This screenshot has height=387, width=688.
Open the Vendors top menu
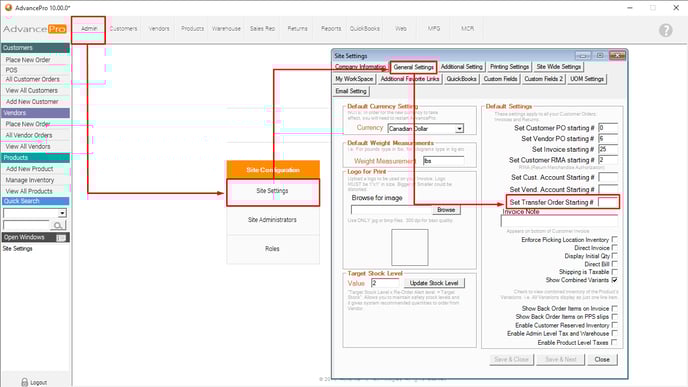coord(159,29)
